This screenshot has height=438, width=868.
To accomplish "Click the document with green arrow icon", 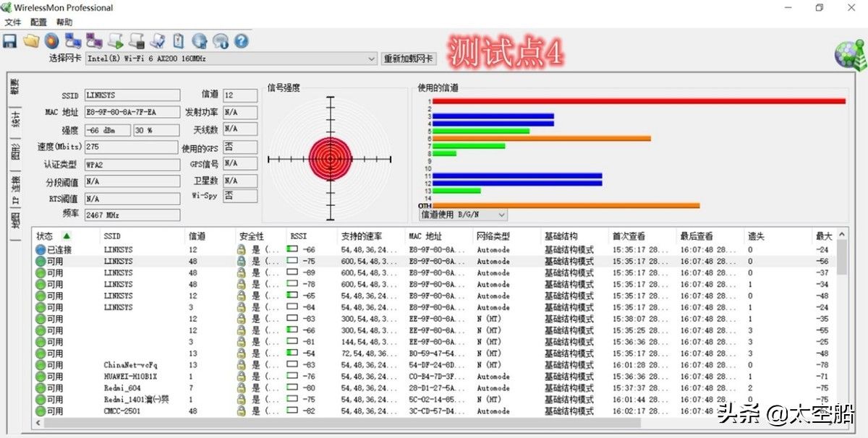I will tap(116, 40).
